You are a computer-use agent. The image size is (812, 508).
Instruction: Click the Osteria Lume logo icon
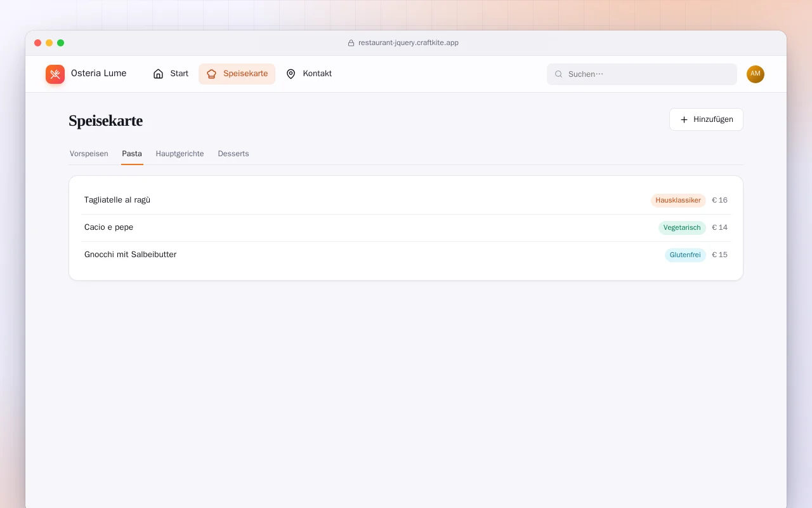[x=55, y=74]
